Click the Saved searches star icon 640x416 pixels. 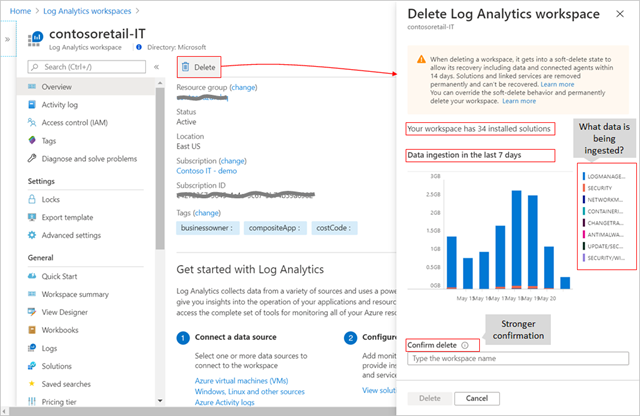[31, 384]
